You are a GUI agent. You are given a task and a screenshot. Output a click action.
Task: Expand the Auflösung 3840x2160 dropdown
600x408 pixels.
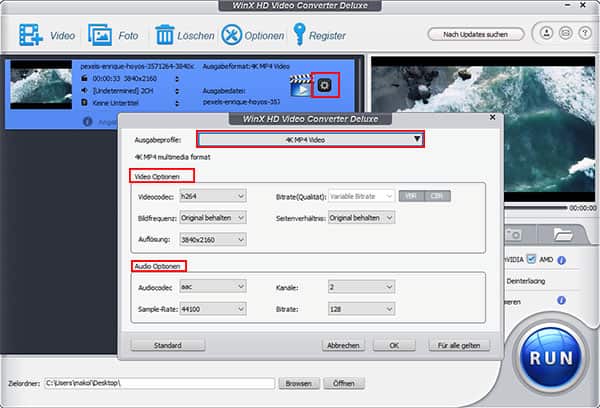(212, 240)
